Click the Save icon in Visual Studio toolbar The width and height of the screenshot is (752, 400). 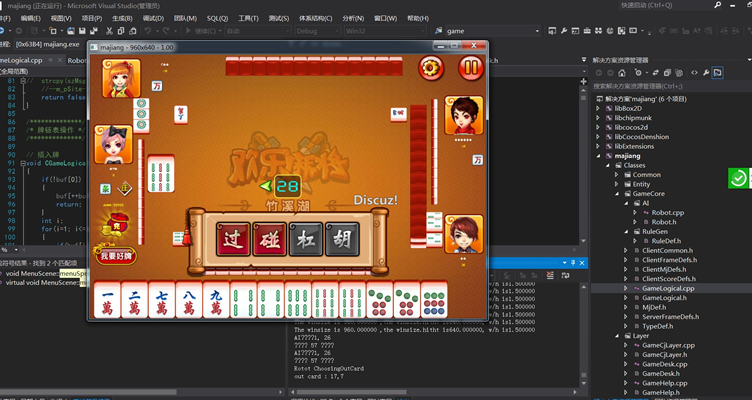coord(82,31)
